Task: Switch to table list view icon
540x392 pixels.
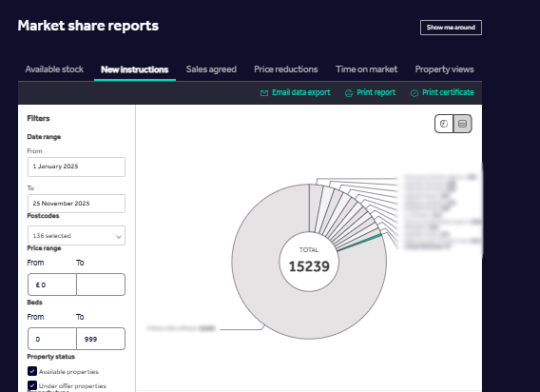Action: coord(462,124)
